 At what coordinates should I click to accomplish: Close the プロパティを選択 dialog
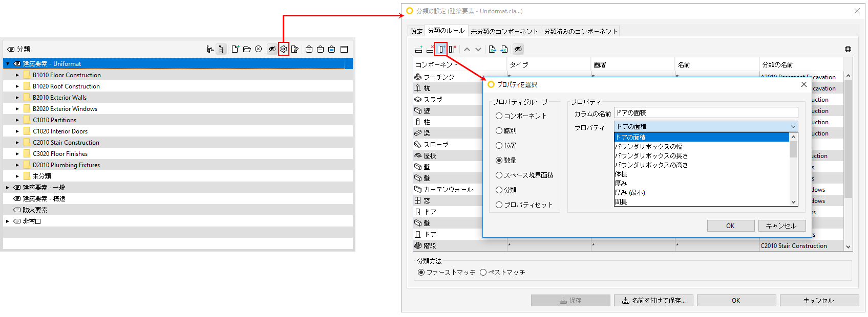[x=804, y=84]
